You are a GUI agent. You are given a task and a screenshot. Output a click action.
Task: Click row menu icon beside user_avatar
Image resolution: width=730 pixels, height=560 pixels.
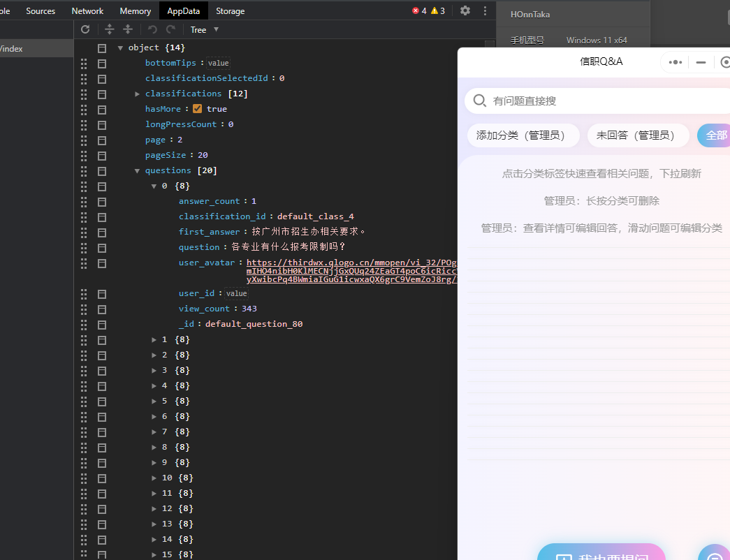click(x=102, y=263)
